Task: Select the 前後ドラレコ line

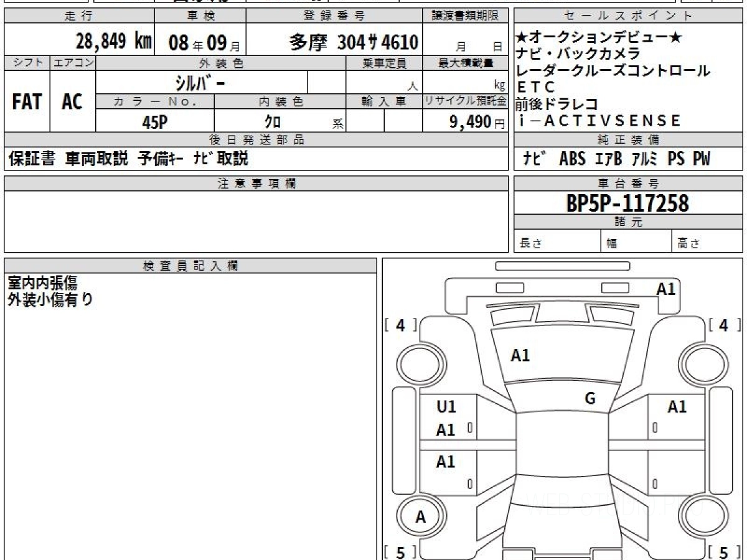Action: (x=558, y=104)
